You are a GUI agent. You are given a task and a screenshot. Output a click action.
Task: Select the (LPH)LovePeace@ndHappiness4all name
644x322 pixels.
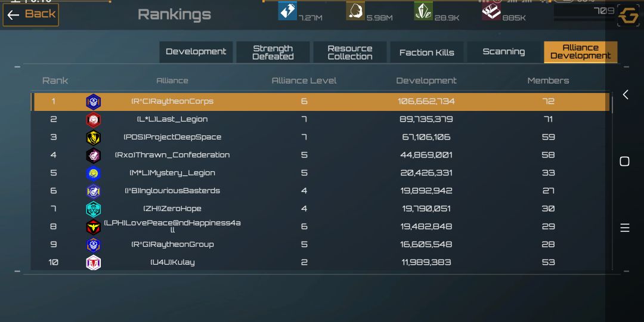(x=172, y=227)
